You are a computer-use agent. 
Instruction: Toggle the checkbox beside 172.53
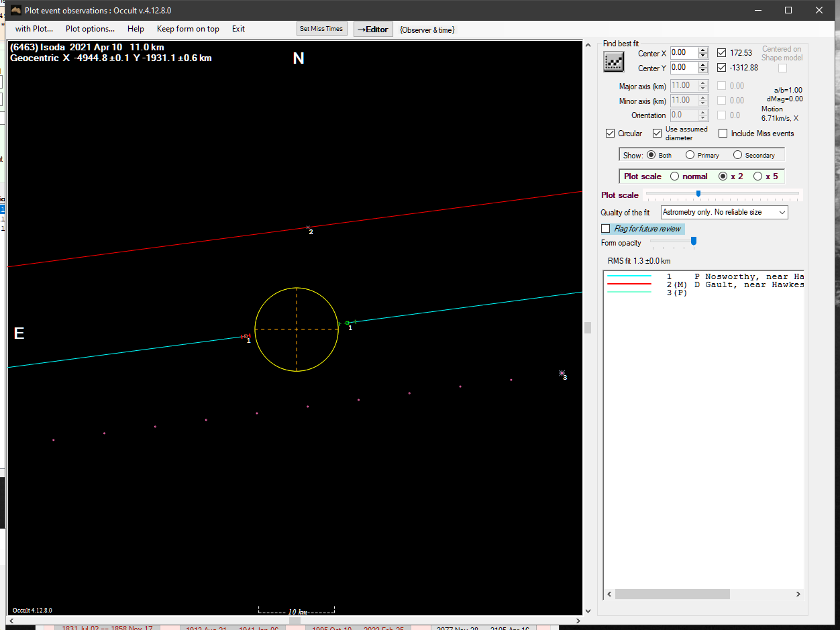click(721, 52)
